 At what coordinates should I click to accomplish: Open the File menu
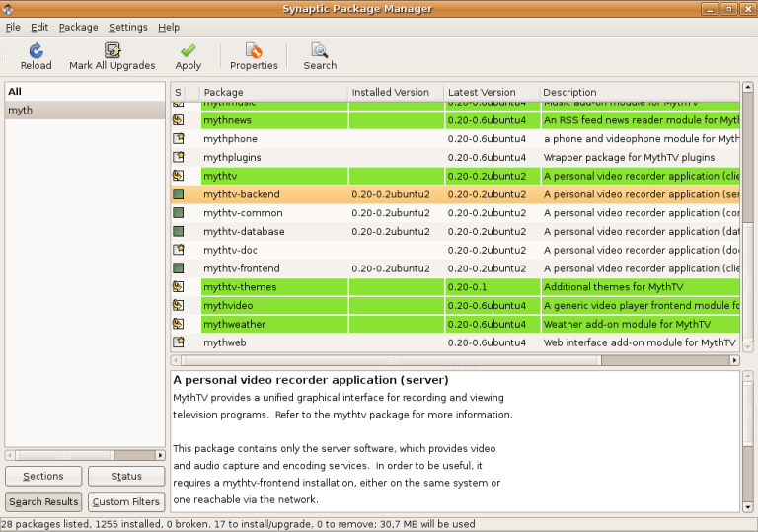click(x=13, y=27)
